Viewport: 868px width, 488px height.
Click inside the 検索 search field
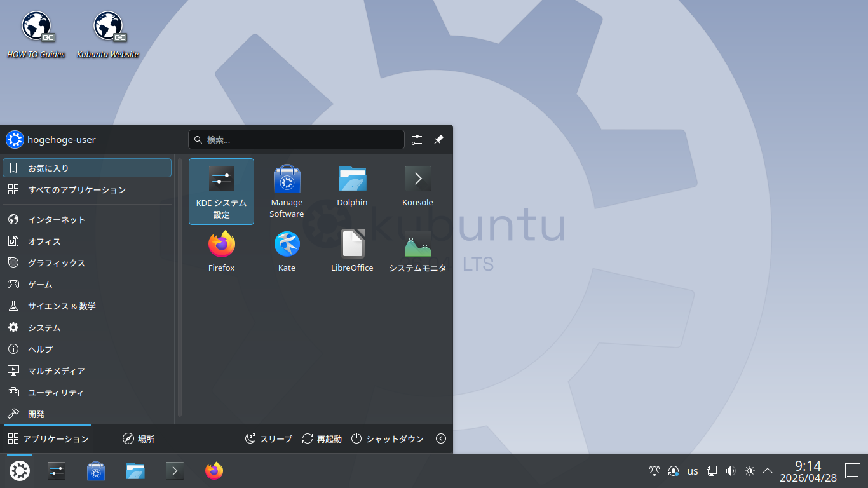point(295,139)
